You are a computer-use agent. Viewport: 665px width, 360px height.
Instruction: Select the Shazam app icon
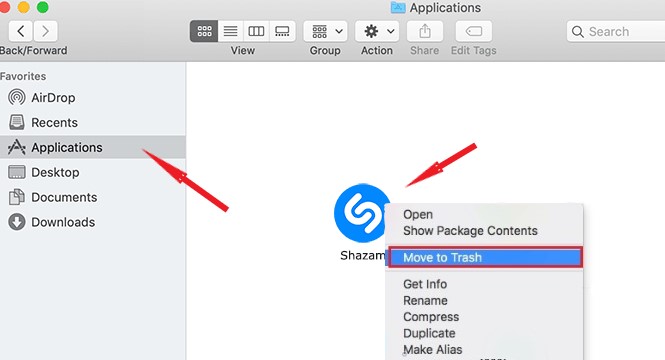click(362, 213)
